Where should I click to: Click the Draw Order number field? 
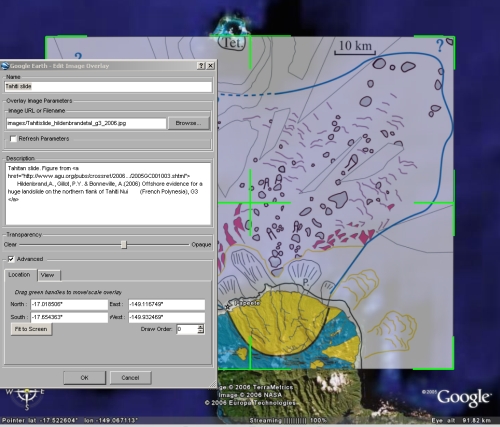pyautogui.click(x=187, y=329)
